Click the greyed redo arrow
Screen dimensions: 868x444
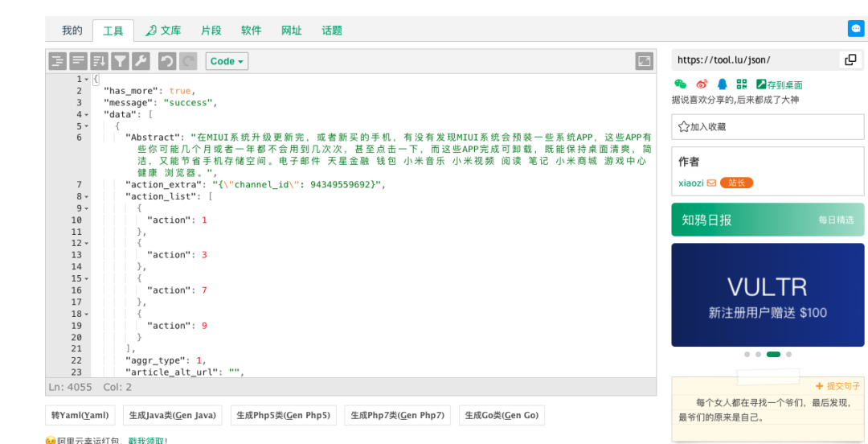click(188, 61)
